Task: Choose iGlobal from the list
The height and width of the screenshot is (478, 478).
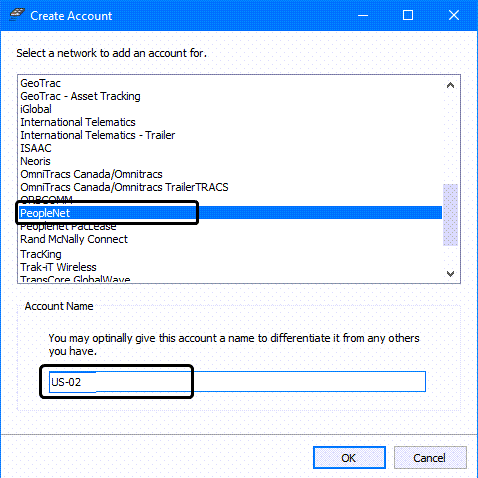Action: (x=231, y=109)
